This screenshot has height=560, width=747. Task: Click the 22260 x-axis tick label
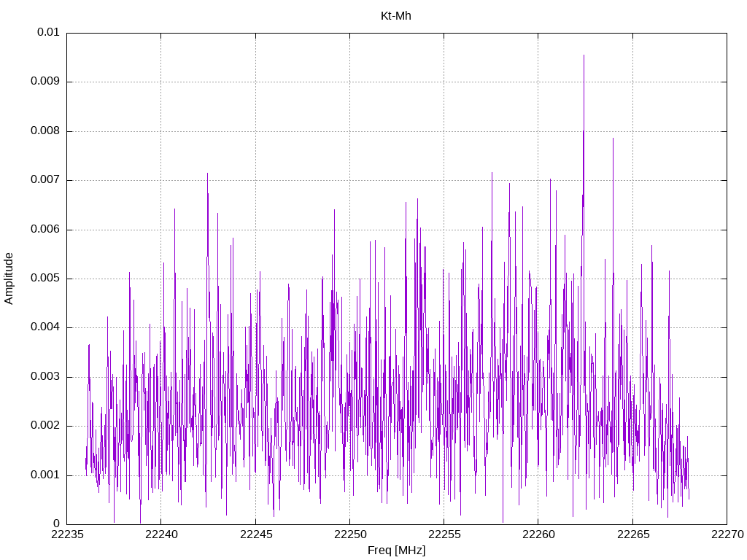coord(538,536)
